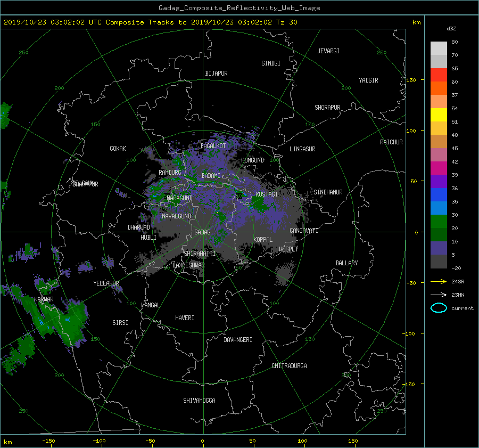Viewport: 479px width, 448px height.
Task: Click the JEVARGI city label
Action: pos(328,51)
